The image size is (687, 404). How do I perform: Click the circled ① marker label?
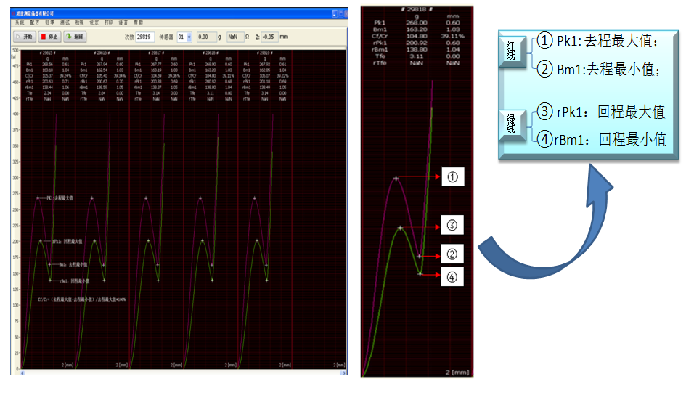[x=451, y=177]
